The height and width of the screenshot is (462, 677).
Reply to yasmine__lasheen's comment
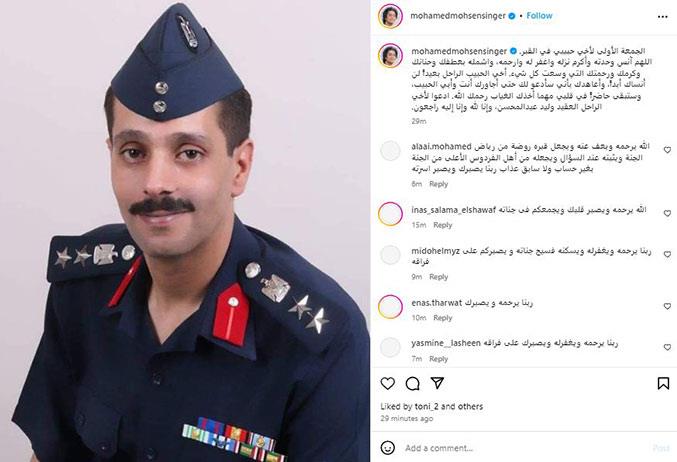click(x=438, y=359)
